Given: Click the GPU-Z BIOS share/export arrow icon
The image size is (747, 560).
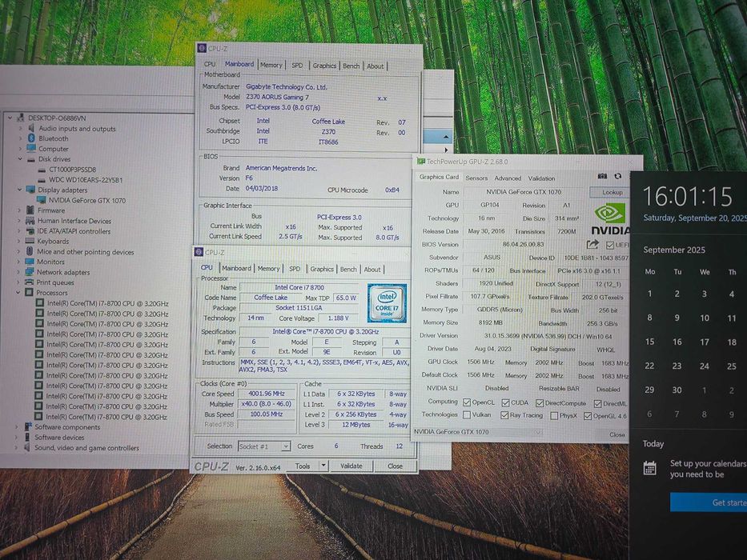Looking at the screenshot, I should pos(592,244).
